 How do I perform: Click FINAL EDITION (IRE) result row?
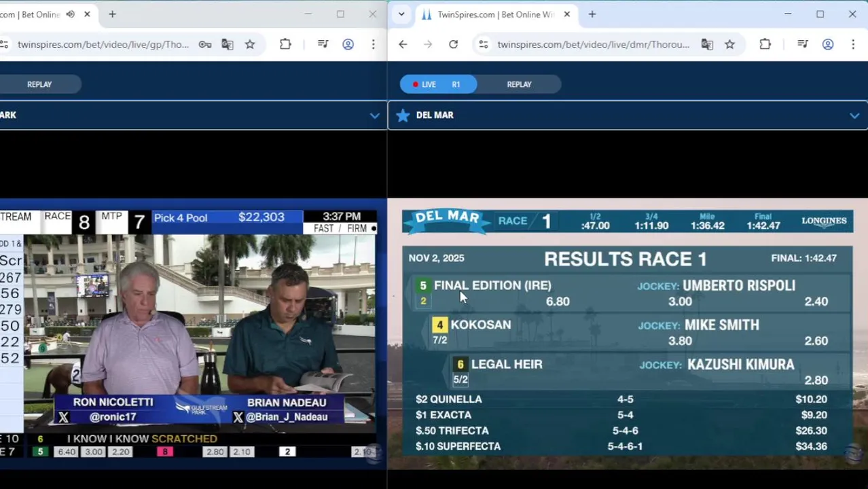[x=628, y=293]
